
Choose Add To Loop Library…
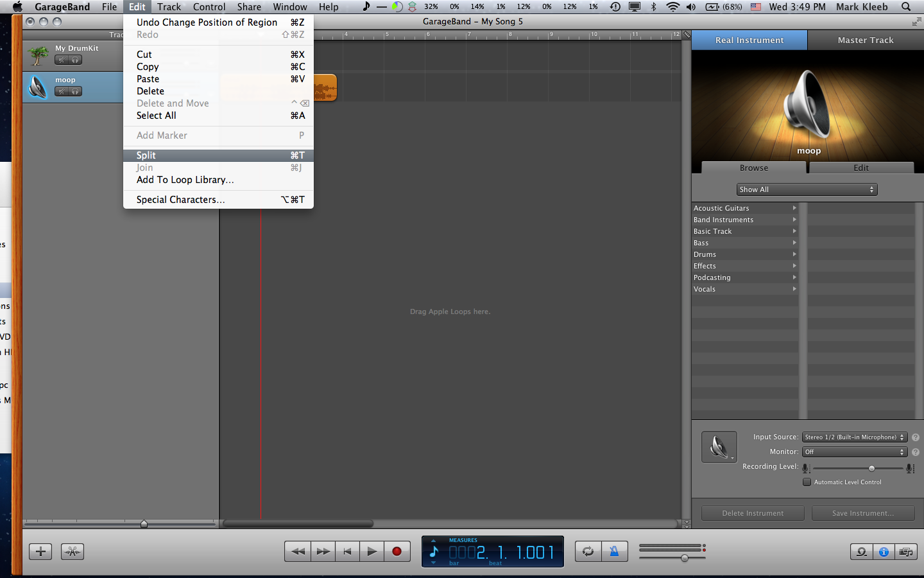pyautogui.click(x=218, y=180)
